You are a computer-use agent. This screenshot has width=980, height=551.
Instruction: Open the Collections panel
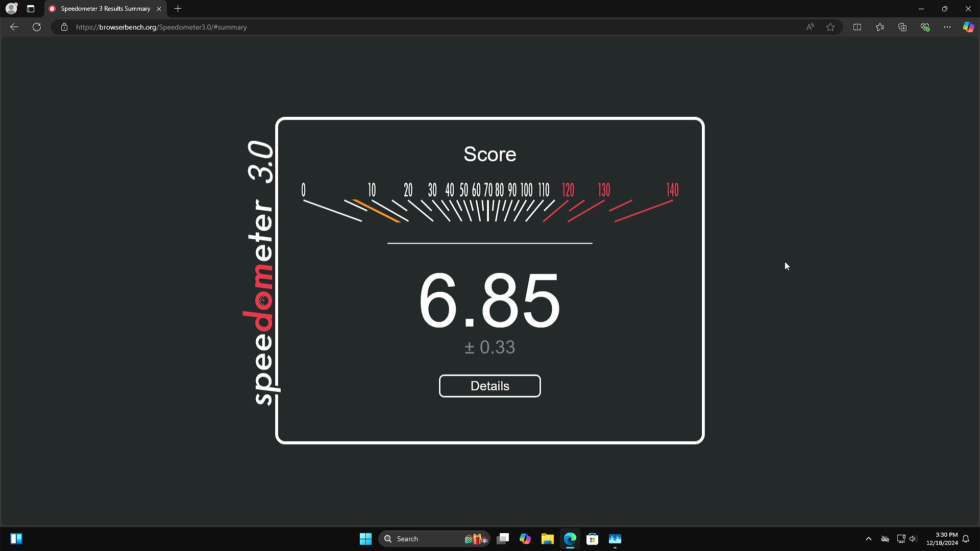point(902,27)
